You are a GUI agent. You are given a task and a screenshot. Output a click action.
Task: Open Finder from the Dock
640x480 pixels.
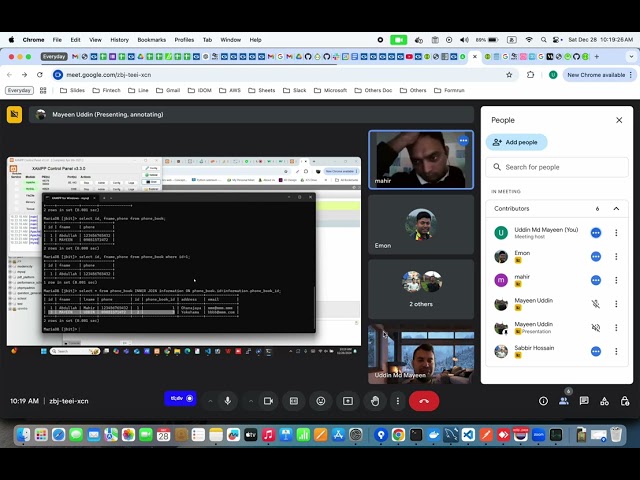(x=23, y=435)
